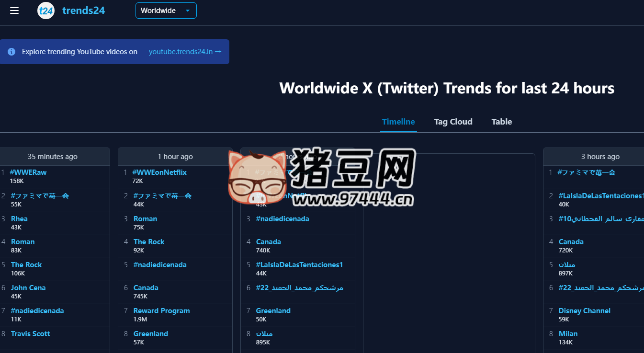Open Milan trend with 134K
Image resolution: width=644 pixels, height=353 pixels.
[568, 334]
